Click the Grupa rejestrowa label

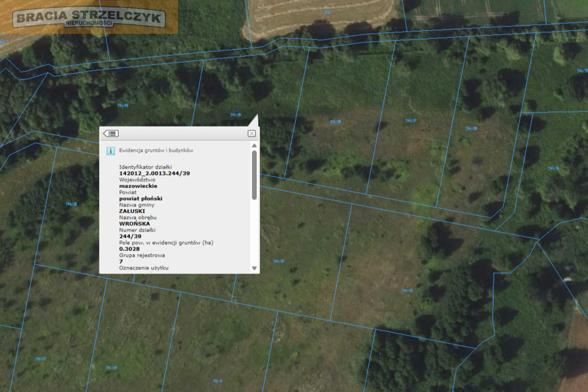(x=142, y=255)
